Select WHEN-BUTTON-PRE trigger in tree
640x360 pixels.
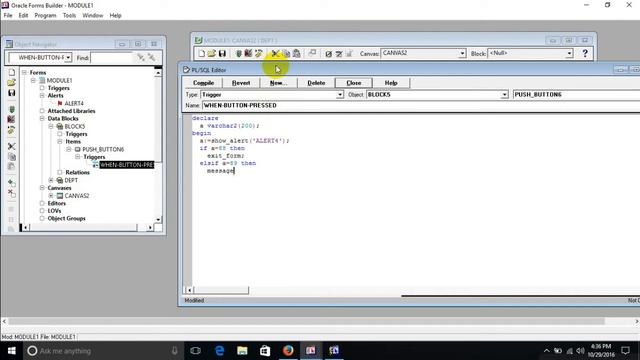click(x=127, y=165)
